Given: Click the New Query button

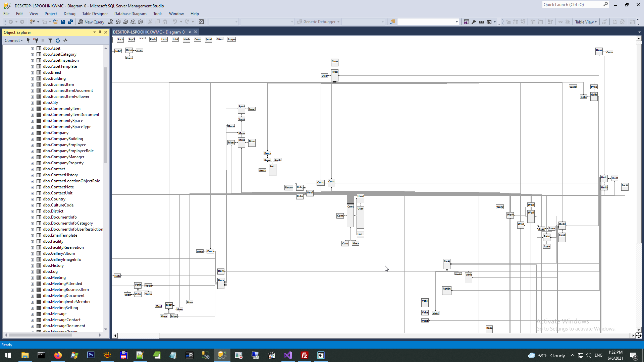Looking at the screenshot, I should pyautogui.click(x=91, y=22).
